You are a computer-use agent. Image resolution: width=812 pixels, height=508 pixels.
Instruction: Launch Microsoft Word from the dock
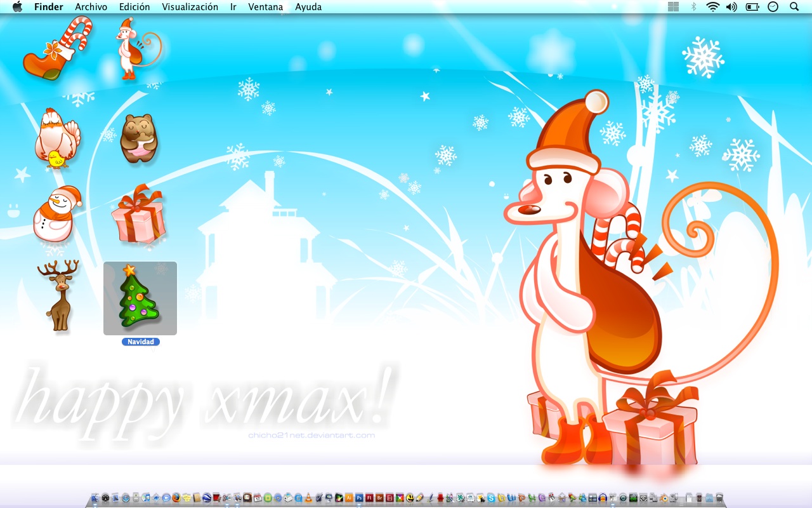(x=512, y=499)
